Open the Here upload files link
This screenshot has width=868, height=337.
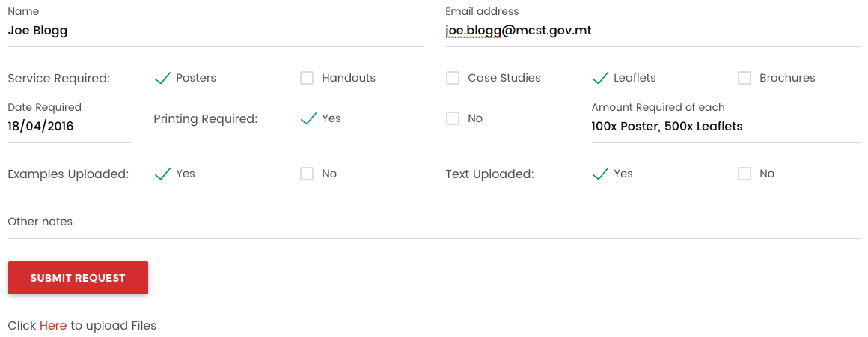[53, 326]
